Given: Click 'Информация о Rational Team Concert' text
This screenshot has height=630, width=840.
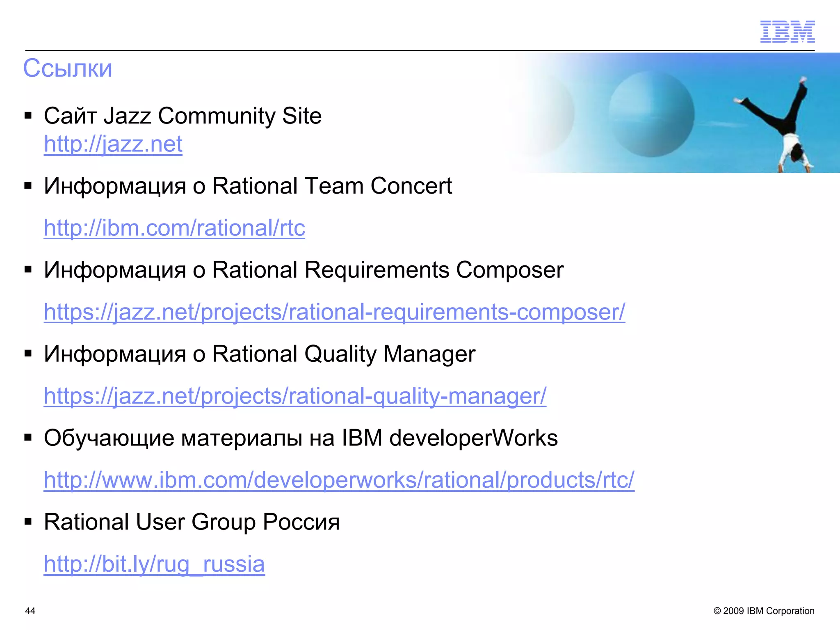Looking at the screenshot, I should [x=248, y=186].
